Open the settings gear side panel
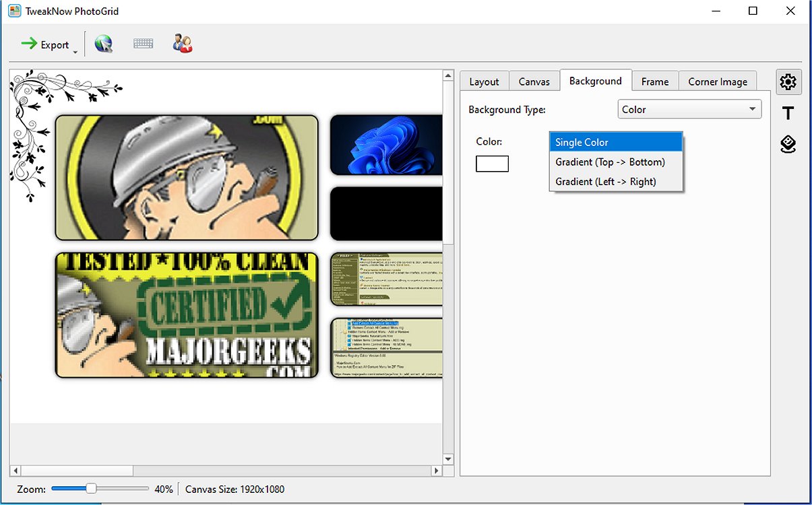Viewport: 812px width, 505px height. click(x=788, y=82)
